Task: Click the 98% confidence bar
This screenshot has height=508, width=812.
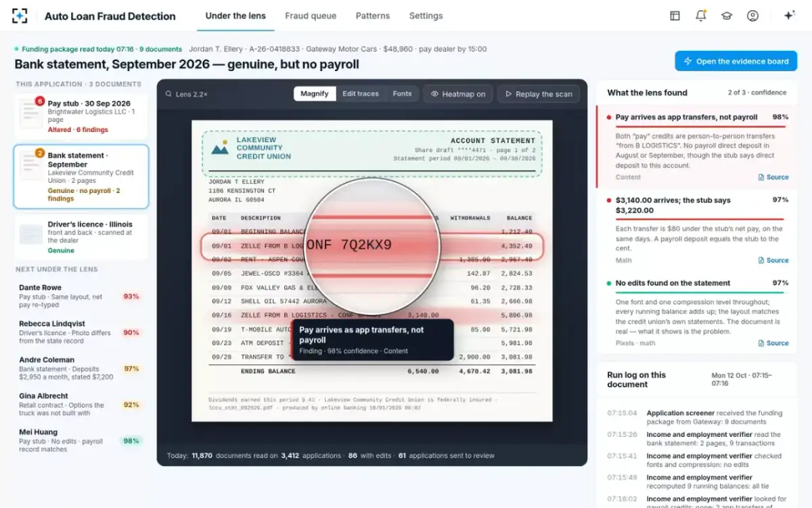Action: (x=702, y=125)
